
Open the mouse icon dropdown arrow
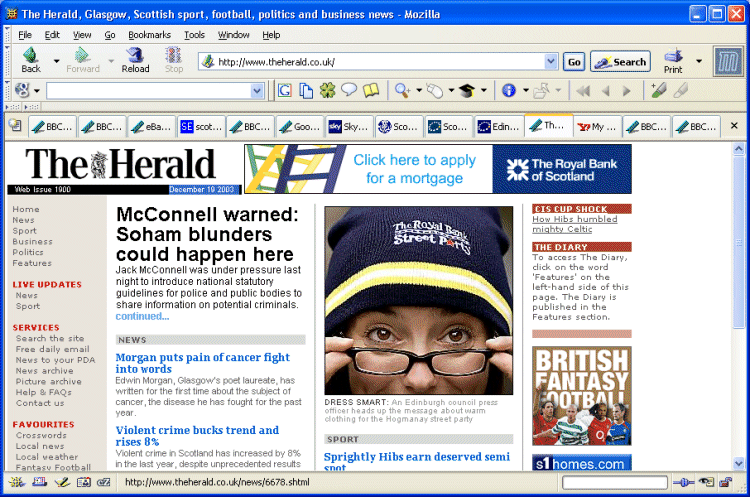click(x=451, y=90)
